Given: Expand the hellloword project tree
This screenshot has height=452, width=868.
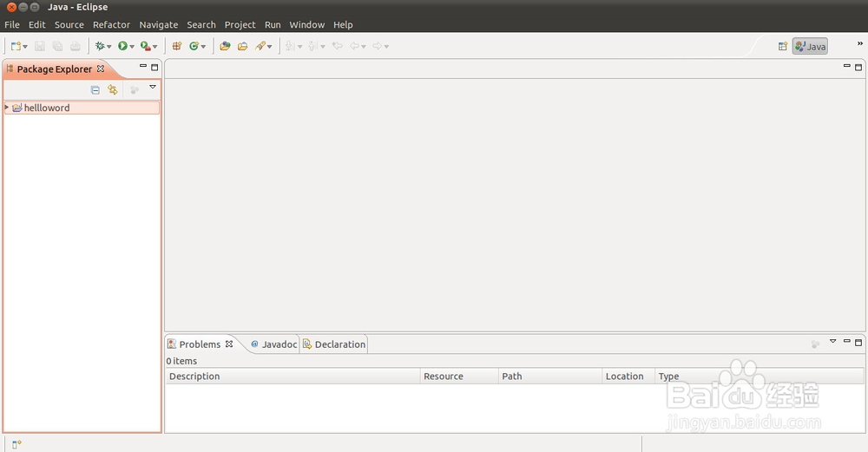Looking at the screenshot, I should pos(7,108).
